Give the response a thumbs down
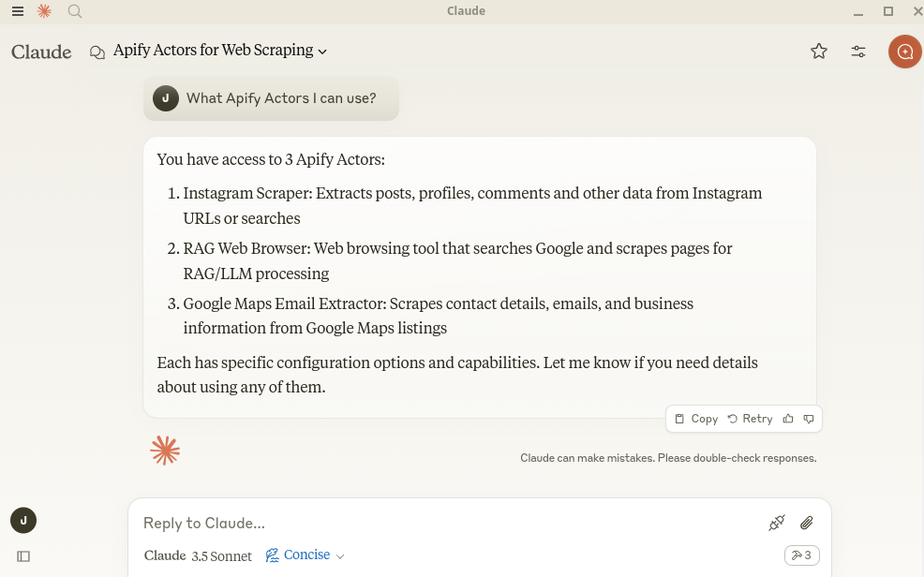The image size is (924, 577). pyautogui.click(x=809, y=419)
